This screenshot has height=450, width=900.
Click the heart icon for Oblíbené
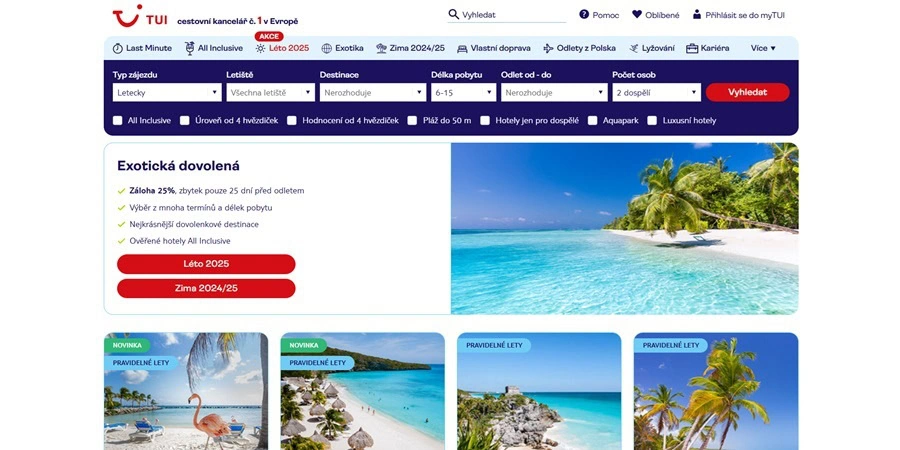tap(637, 14)
